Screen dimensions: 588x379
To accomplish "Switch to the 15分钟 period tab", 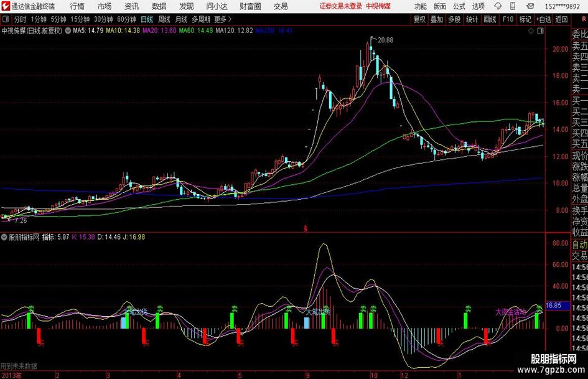I will click(x=80, y=19).
